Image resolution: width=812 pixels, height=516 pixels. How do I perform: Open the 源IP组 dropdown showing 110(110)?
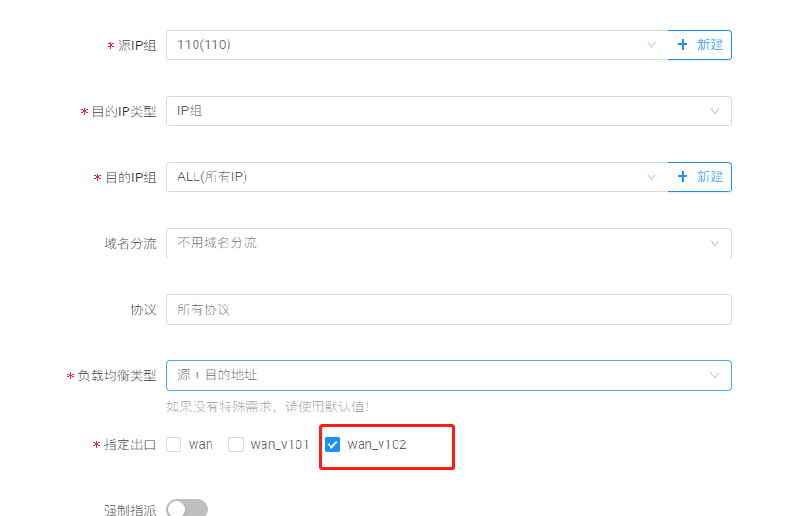point(406,45)
